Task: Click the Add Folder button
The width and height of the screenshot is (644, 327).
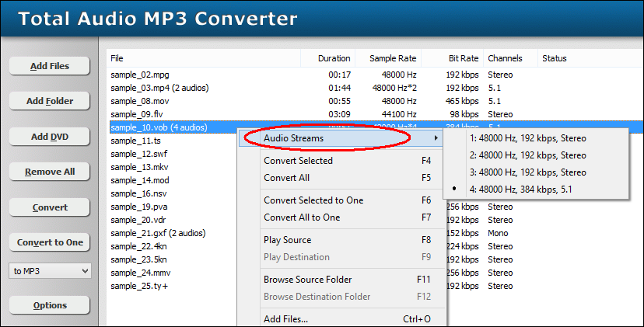Action: click(49, 101)
